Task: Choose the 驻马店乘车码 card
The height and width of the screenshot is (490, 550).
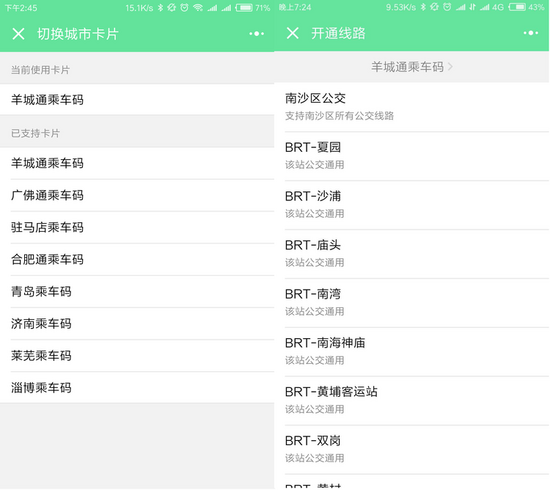Action: click(x=137, y=228)
